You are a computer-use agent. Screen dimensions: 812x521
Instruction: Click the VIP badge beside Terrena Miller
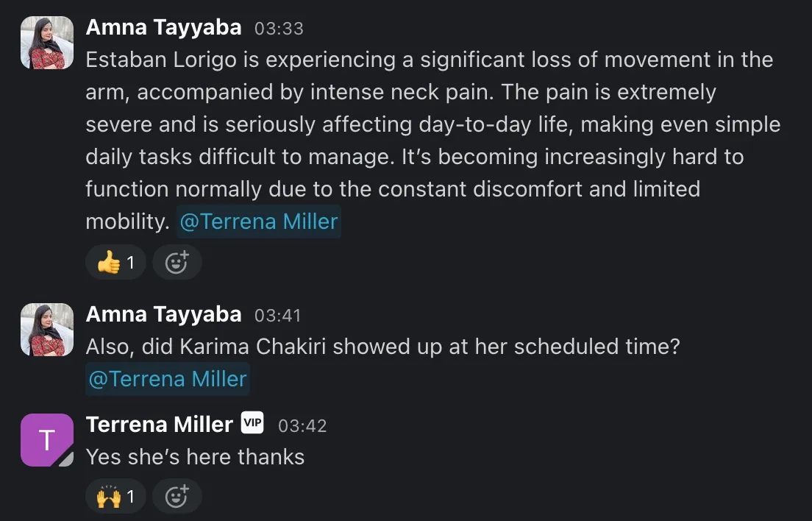pos(252,424)
